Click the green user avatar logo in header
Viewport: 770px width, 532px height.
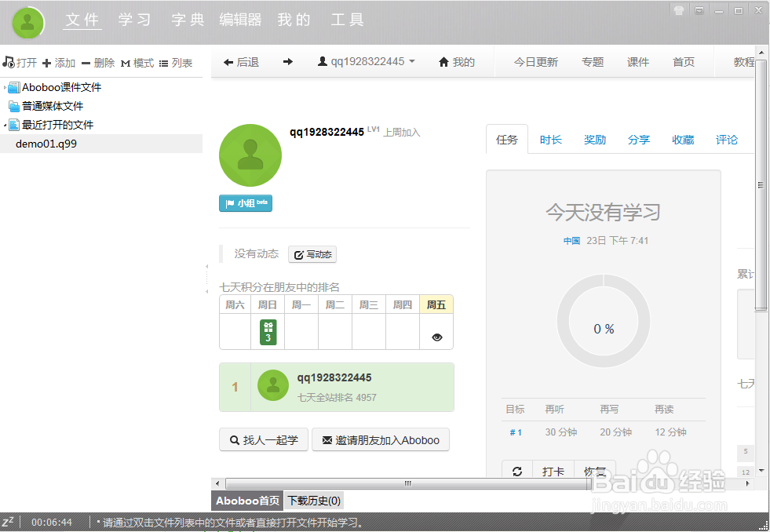tap(28, 23)
